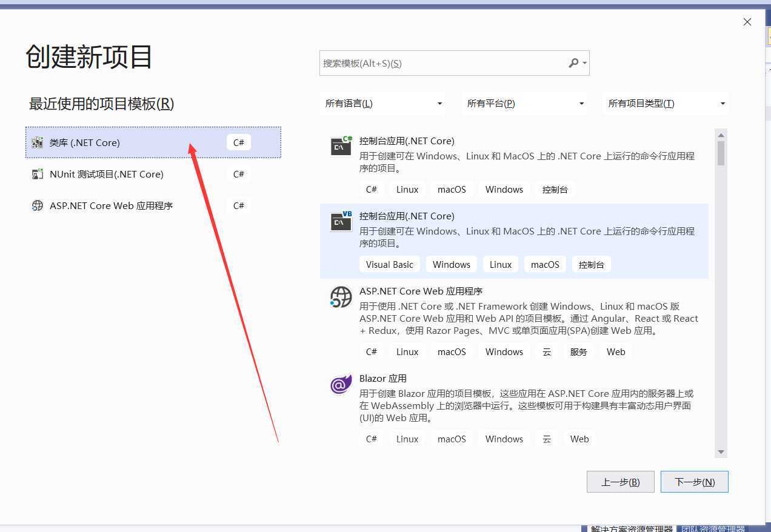Switch to 团队资源管理器 tab in background window

click(x=713, y=528)
